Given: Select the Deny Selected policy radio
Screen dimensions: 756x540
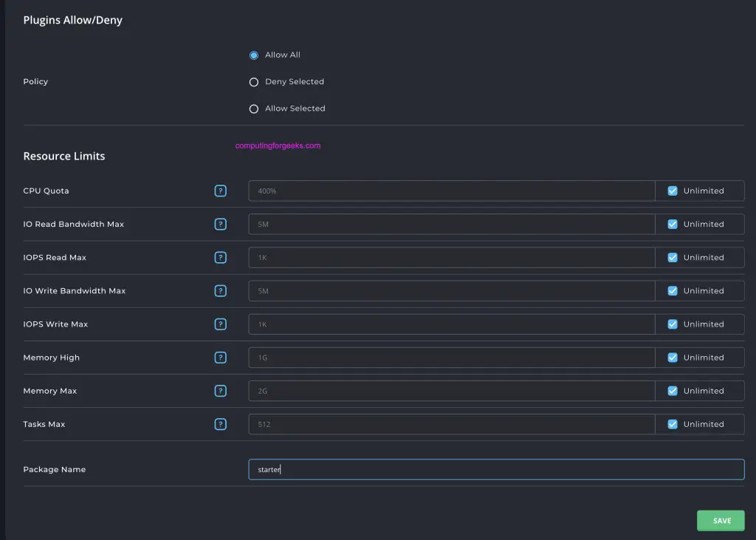Looking at the screenshot, I should click(254, 82).
